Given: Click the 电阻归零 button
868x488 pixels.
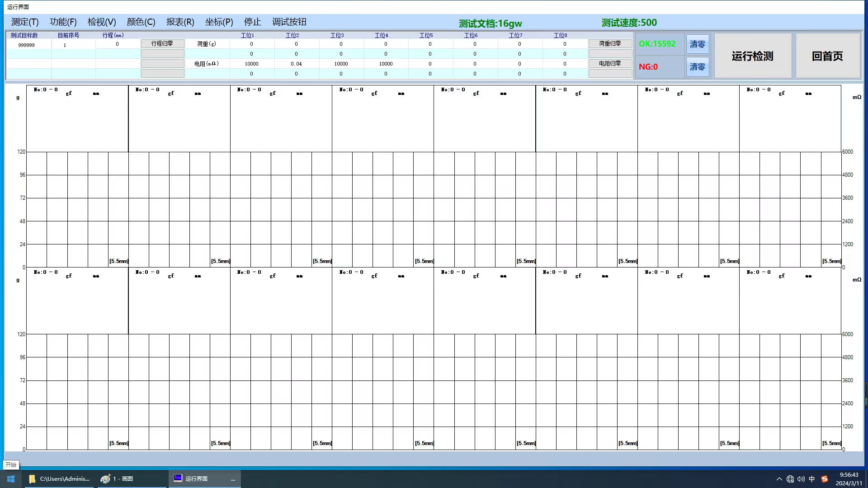Looking at the screenshot, I should (610, 63).
